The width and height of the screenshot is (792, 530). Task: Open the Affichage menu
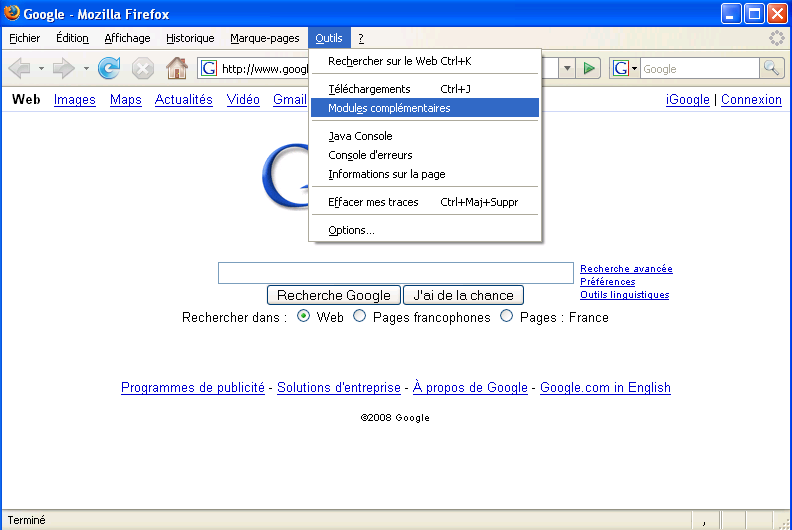[x=127, y=38]
